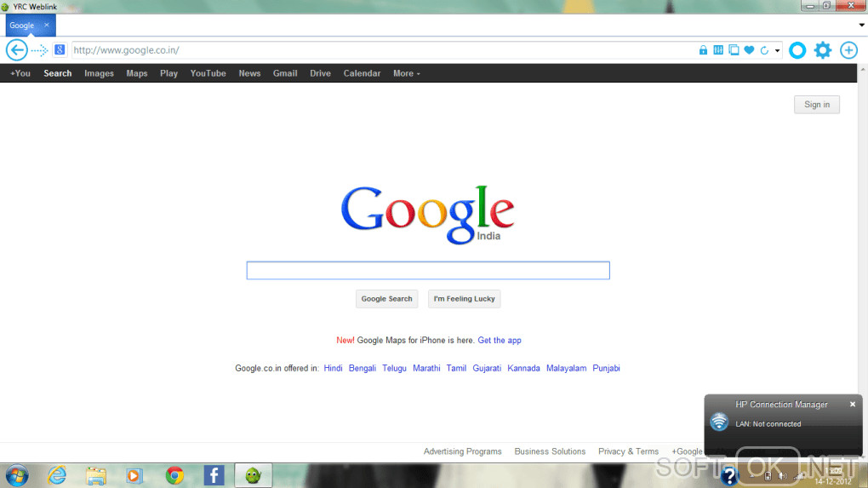Show hidden tray icons arrow
The image size is (868, 488).
coord(751,476)
